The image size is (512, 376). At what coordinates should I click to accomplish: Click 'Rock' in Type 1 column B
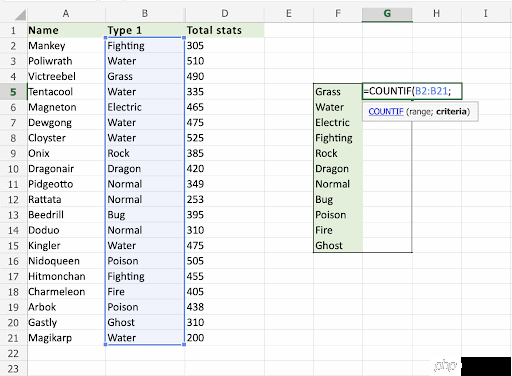(145, 153)
